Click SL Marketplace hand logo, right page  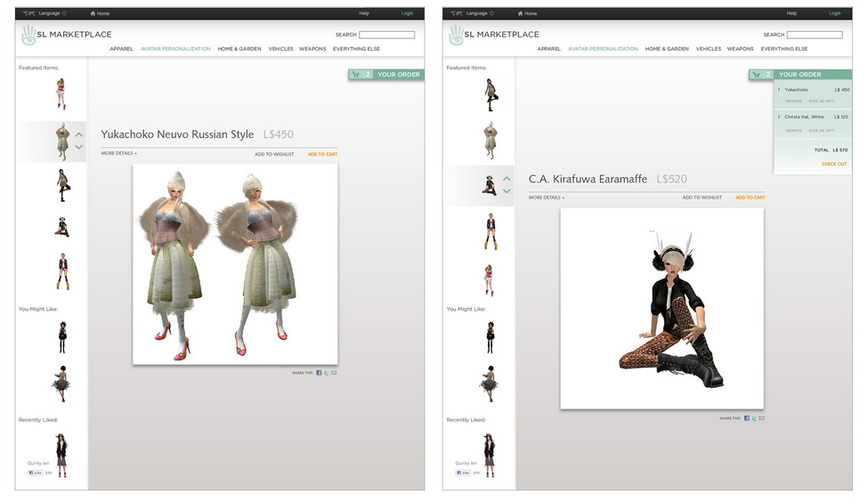click(x=456, y=35)
